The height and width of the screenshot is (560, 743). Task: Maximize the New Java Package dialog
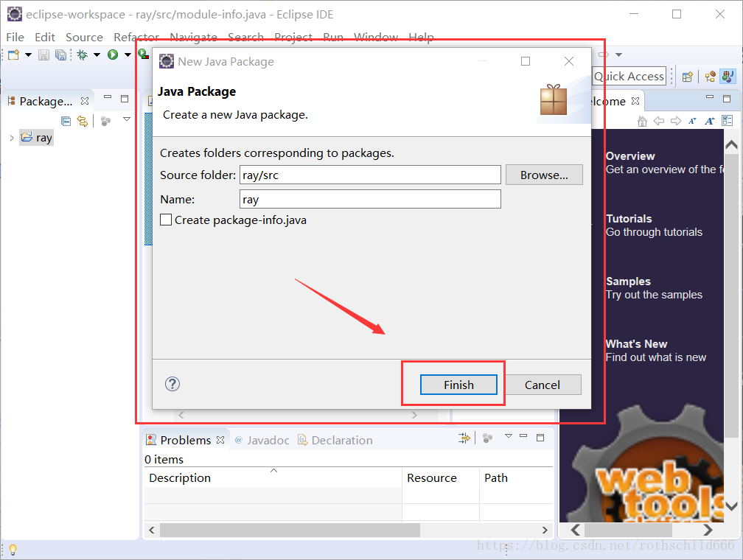[526, 61]
